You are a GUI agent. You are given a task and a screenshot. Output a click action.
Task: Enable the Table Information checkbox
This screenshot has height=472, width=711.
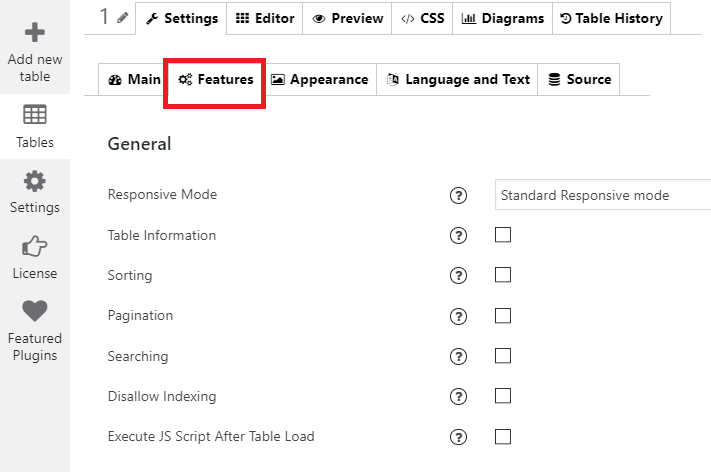coord(503,235)
